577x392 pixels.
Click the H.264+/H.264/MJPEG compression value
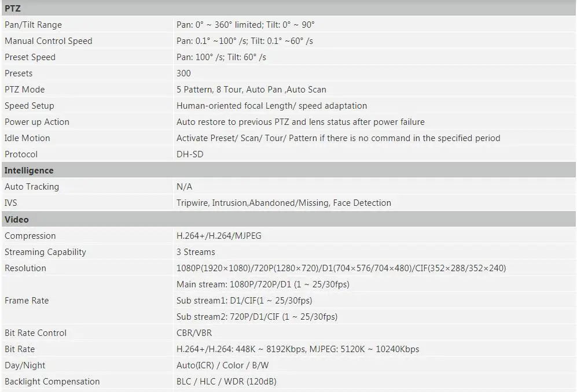pyautogui.click(x=219, y=236)
